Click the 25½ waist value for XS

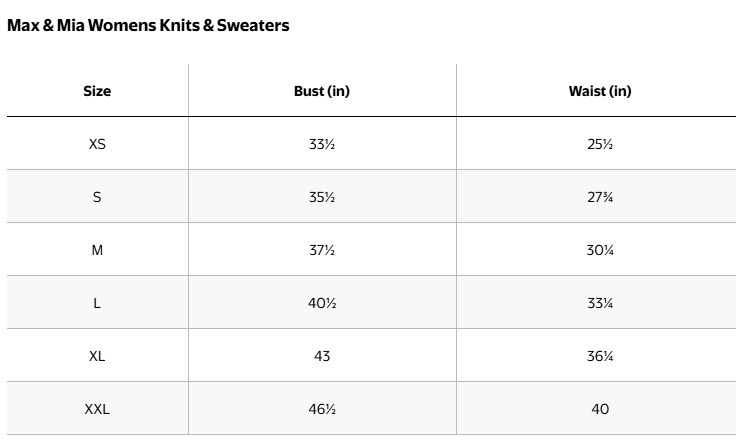(600, 144)
